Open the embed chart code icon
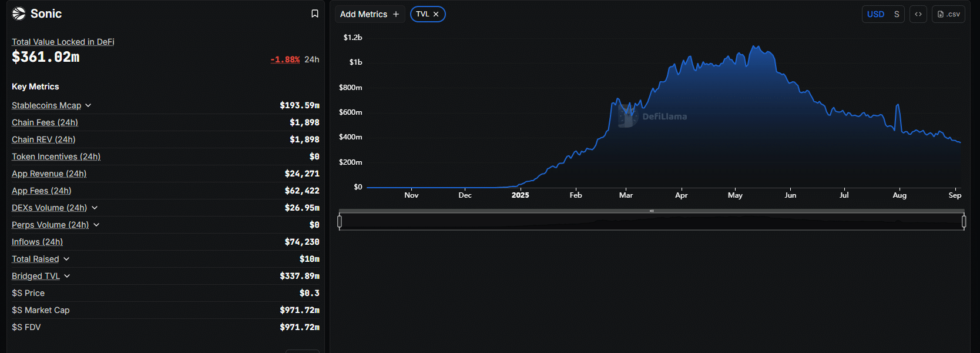The height and width of the screenshot is (353, 980). (x=918, y=14)
